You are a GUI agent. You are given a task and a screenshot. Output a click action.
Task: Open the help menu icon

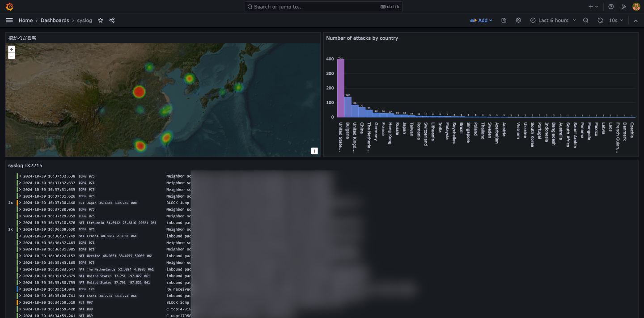pyautogui.click(x=611, y=7)
